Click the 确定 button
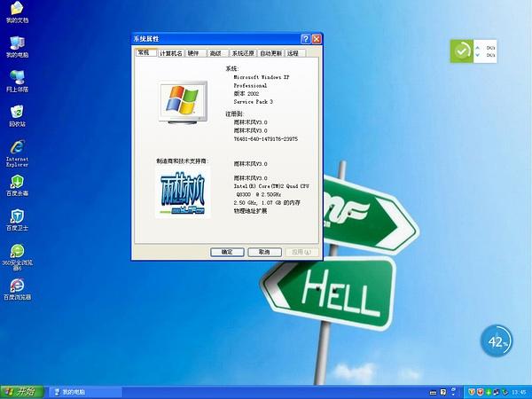 click(x=227, y=252)
